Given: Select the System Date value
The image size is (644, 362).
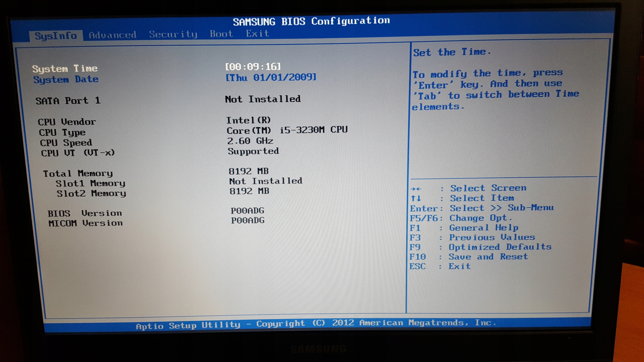Looking at the screenshot, I should (271, 77).
